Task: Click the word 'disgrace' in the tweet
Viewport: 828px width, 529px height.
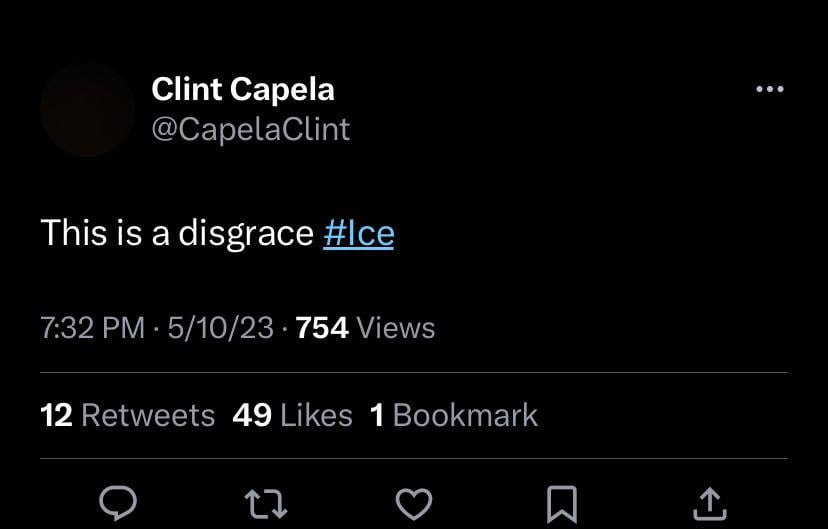Action: point(246,233)
